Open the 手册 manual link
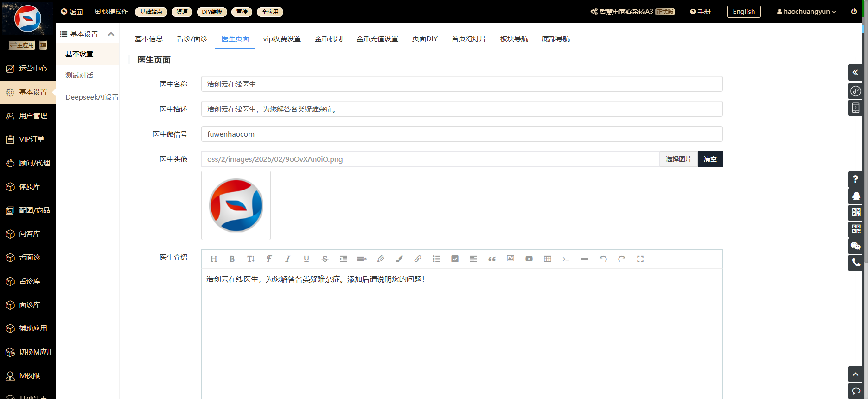868x399 pixels. click(x=700, y=12)
